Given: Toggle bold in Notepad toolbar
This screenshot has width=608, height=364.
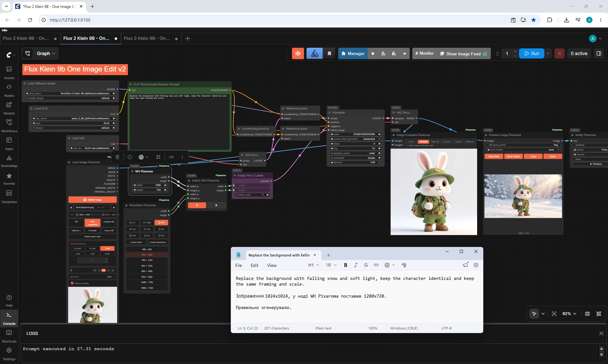Looking at the screenshot, I should 345,265.
